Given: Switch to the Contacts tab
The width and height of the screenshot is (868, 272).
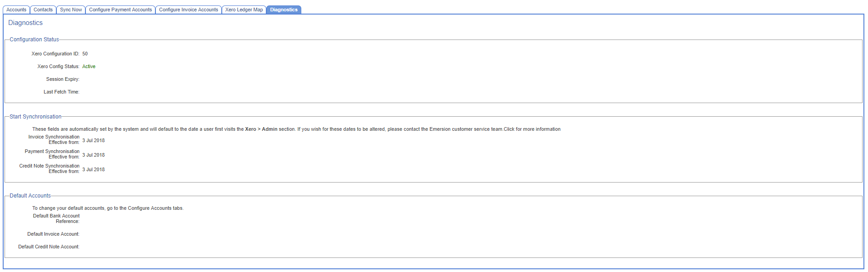Looking at the screenshot, I should (43, 10).
